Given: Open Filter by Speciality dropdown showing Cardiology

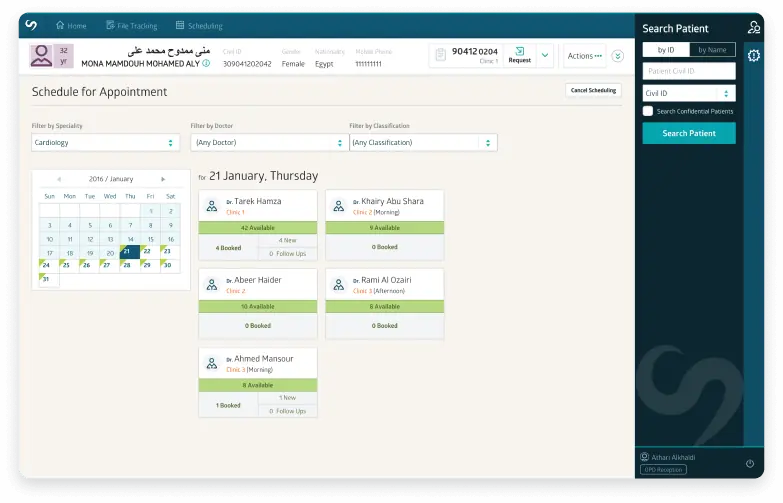Looking at the screenshot, I should tap(105, 142).
